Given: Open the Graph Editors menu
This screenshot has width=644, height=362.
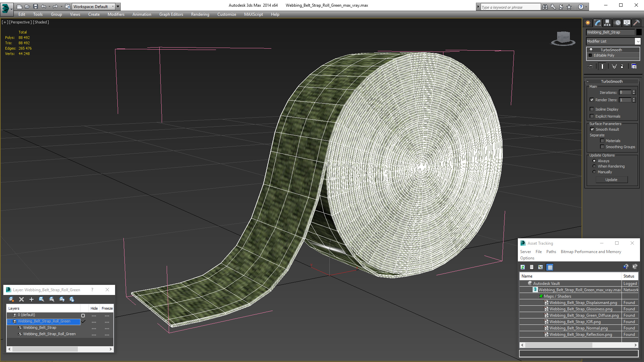Looking at the screenshot, I should pos(171,14).
